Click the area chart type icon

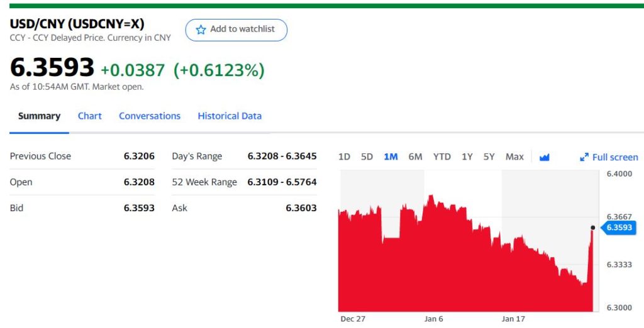545,157
